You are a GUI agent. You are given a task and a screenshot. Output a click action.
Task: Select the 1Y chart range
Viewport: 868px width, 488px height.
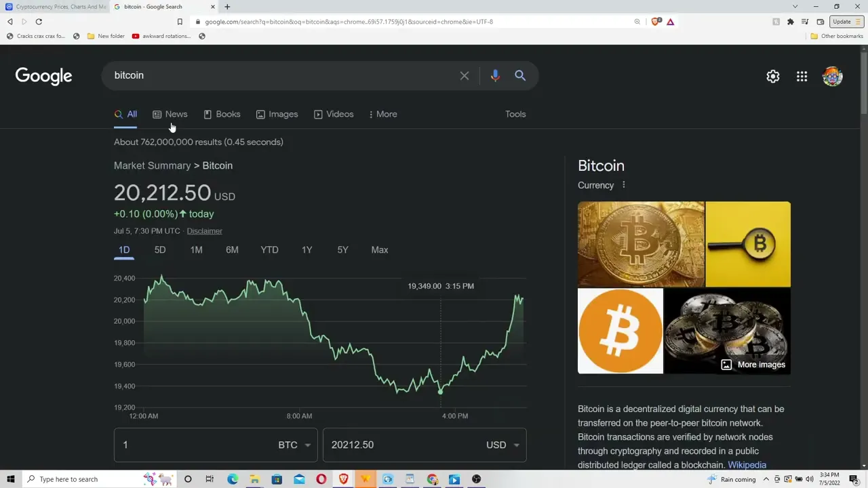click(x=307, y=250)
